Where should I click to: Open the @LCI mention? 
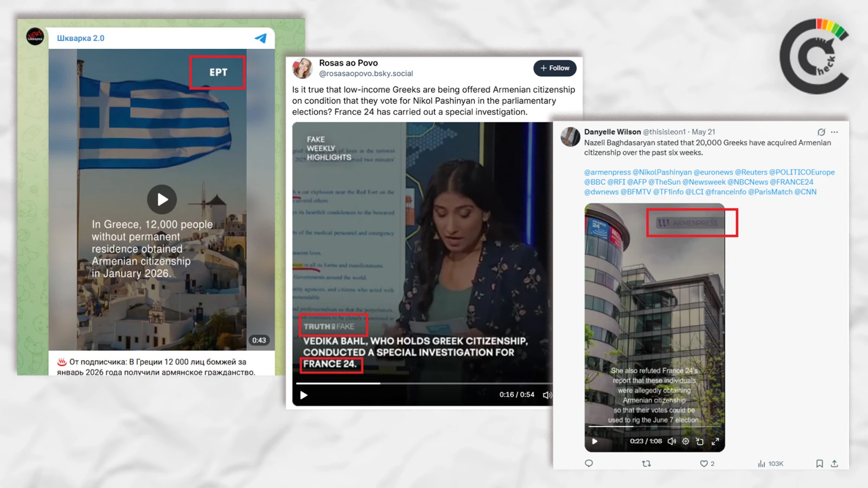tap(694, 191)
